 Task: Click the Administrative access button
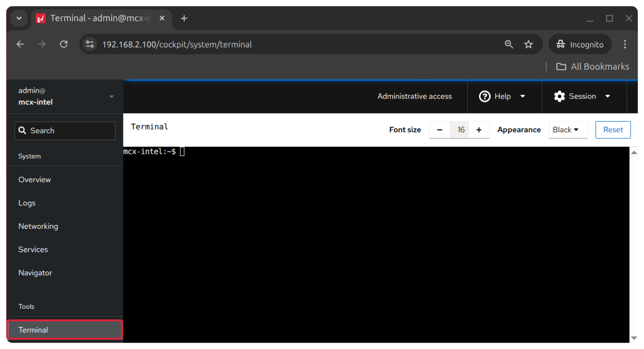click(x=414, y=96)
